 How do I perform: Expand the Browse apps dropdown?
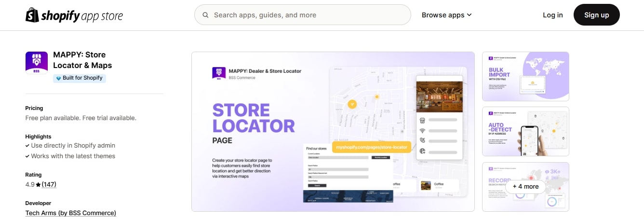[446, 15]
